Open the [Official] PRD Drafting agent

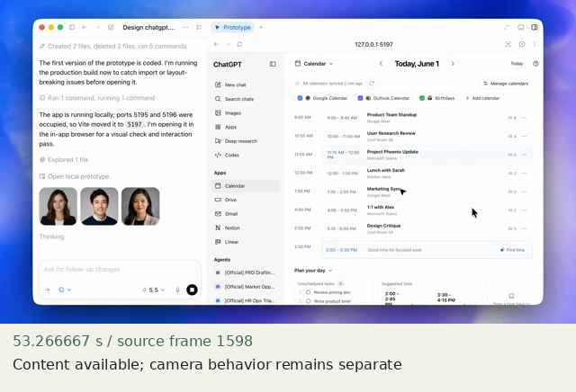(245, 272)
